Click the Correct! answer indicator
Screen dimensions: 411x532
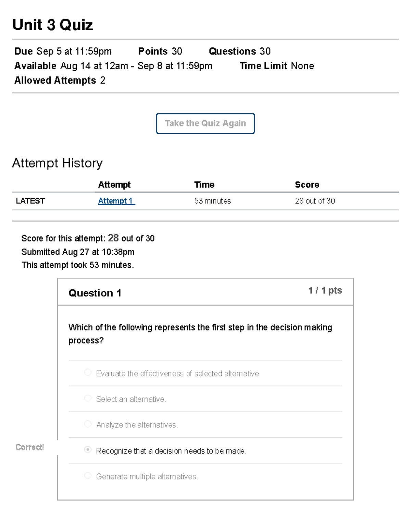click(30, 447)
